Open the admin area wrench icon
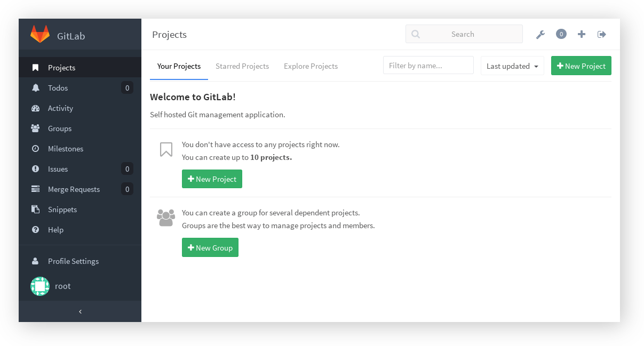 [540, 35]
